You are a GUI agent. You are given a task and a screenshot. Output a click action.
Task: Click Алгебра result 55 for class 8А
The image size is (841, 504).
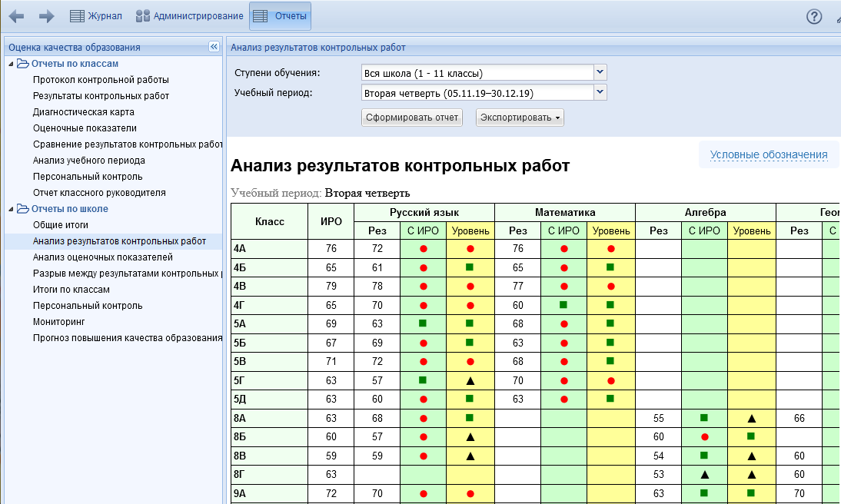click(659, 418)
